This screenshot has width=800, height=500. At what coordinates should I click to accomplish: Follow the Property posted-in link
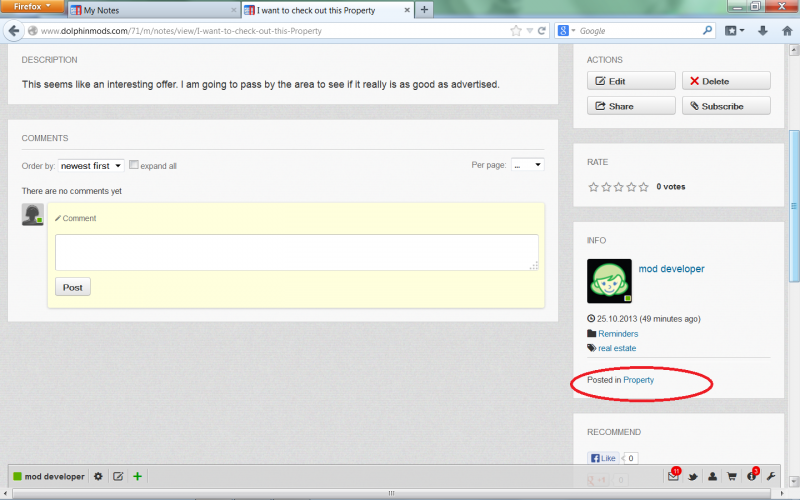click(638, 380)
